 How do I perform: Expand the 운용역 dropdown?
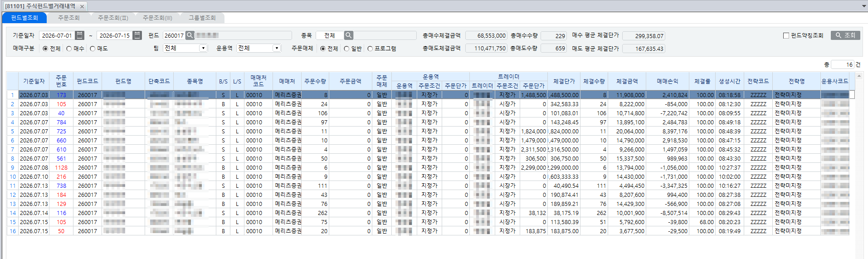(277, 48)
